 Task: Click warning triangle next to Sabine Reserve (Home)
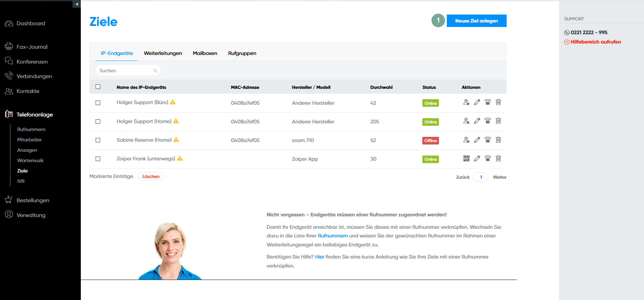176,140
